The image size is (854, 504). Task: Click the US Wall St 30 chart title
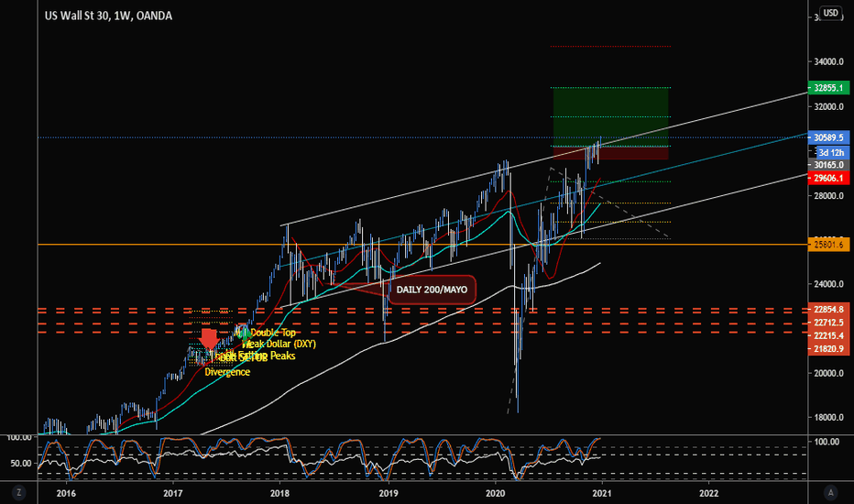(x=108, y=16)
